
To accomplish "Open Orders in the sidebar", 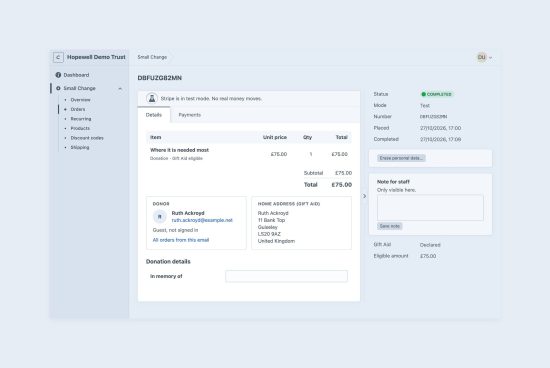I will coord(78,109).
